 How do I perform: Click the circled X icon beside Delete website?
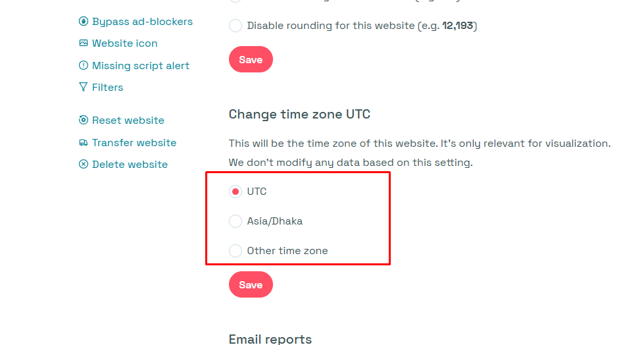pyautogui.click(x=84, y=165)
